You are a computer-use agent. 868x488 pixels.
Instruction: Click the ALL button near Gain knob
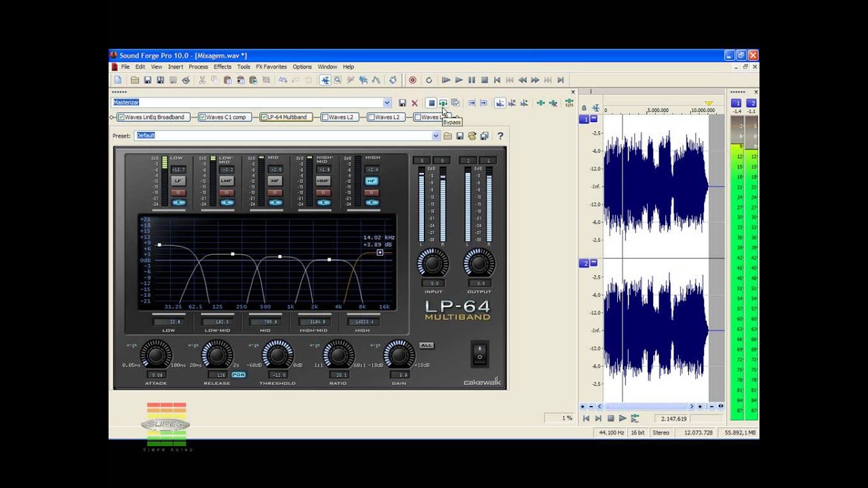click(x=426, y=346)
